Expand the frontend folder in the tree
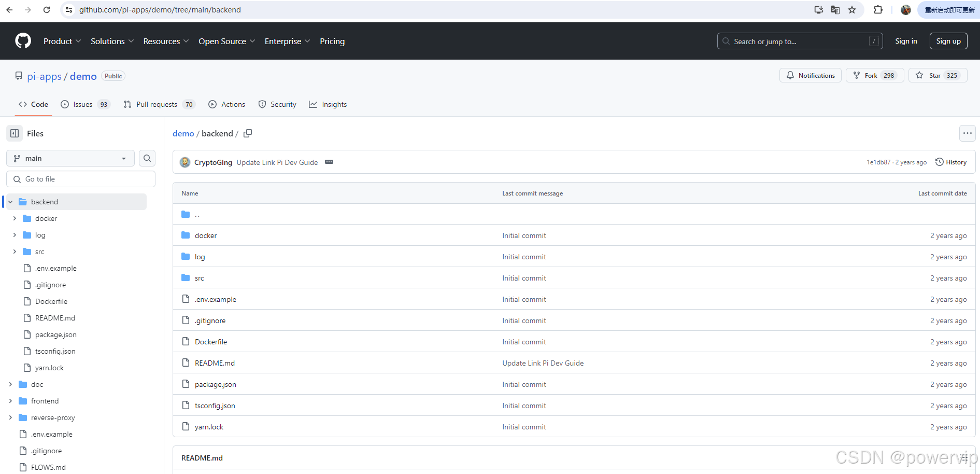This screenshot has width=980, height=474. [10, 401]
